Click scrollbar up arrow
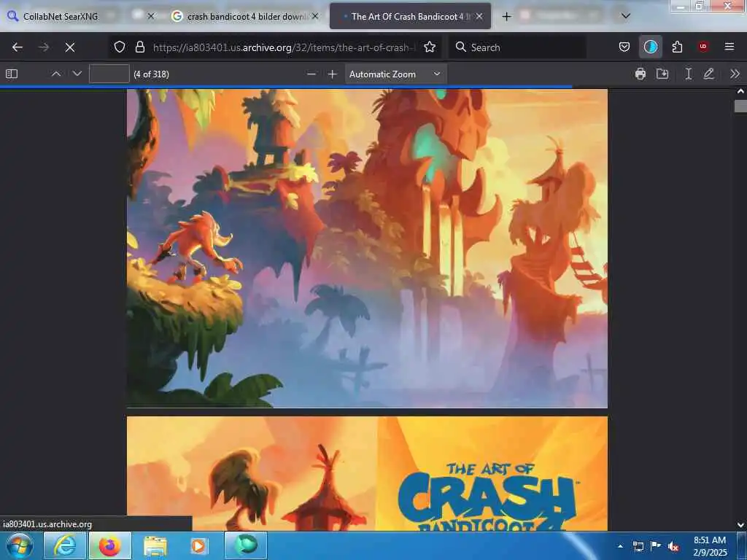Viewport: 747px width, 560px height. point(740,91)
